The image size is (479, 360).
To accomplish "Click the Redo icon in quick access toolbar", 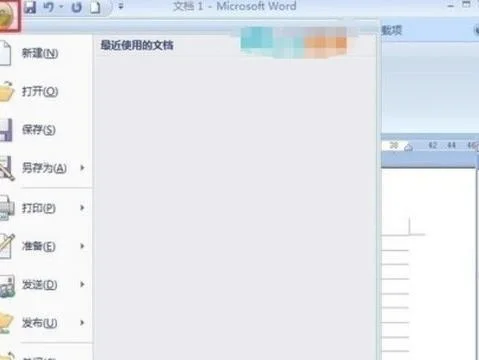I will (76, 7).
